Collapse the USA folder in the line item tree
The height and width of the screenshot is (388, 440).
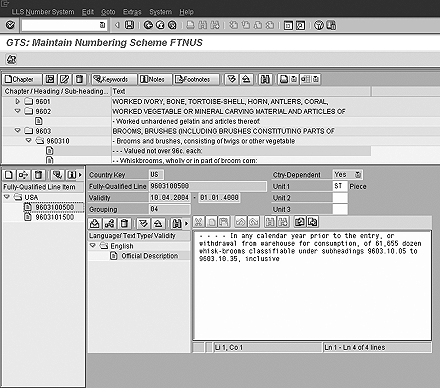pos(7,197)
